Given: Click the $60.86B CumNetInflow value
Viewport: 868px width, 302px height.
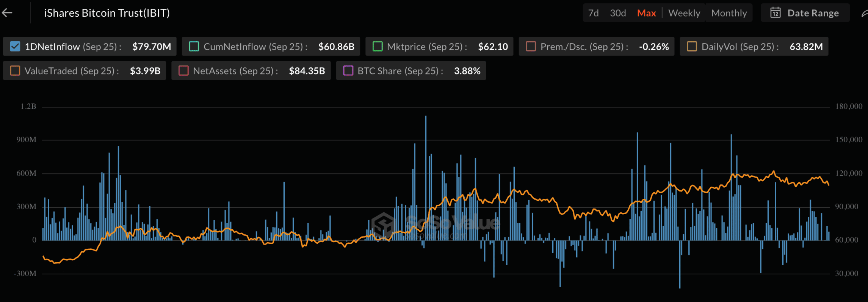Looking at the screenshot, I should coord(336,47).
